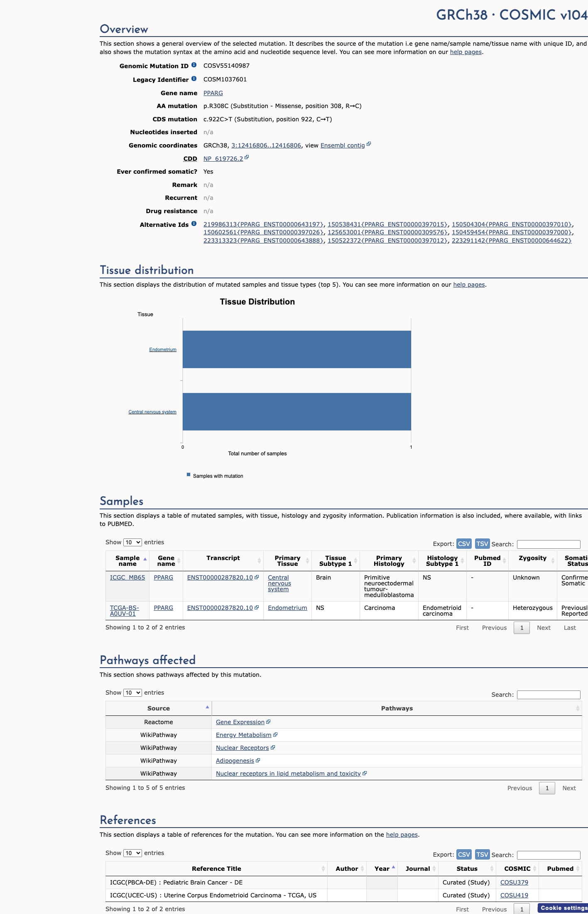Click external icon beside Gene Expression pathway

tap(268, 722)
